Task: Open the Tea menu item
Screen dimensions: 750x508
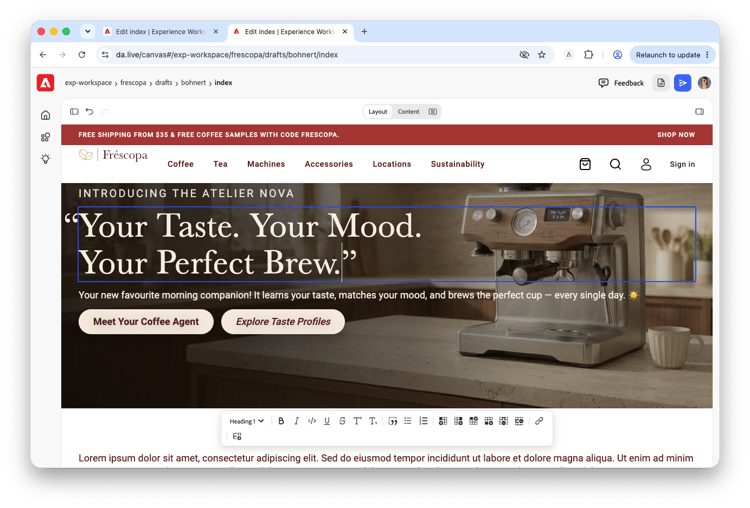Action: 220,164
